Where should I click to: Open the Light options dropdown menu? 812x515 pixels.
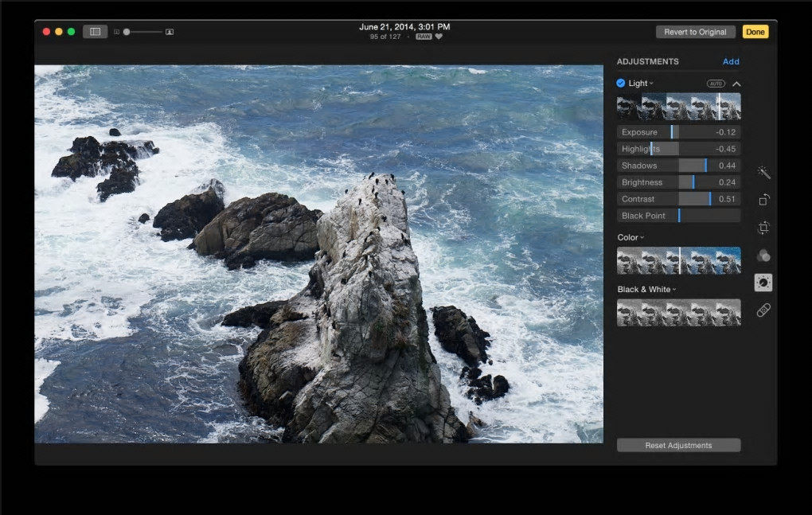tap(651, 84)
